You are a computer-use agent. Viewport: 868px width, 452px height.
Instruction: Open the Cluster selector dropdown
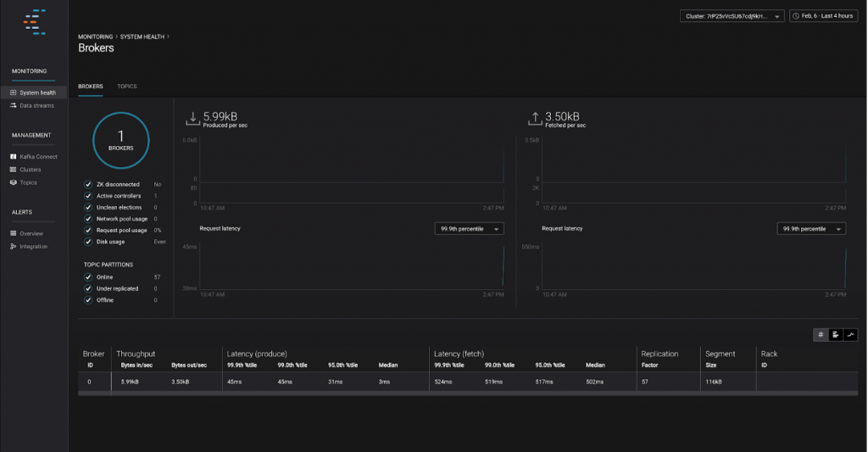732,16
